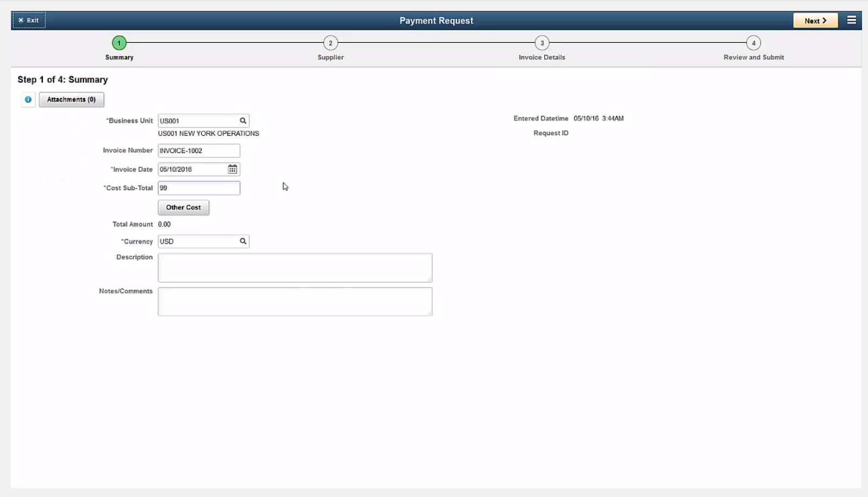Click the X icon on the Exit button
Viewport: 868px width, 497px height.
21,20
